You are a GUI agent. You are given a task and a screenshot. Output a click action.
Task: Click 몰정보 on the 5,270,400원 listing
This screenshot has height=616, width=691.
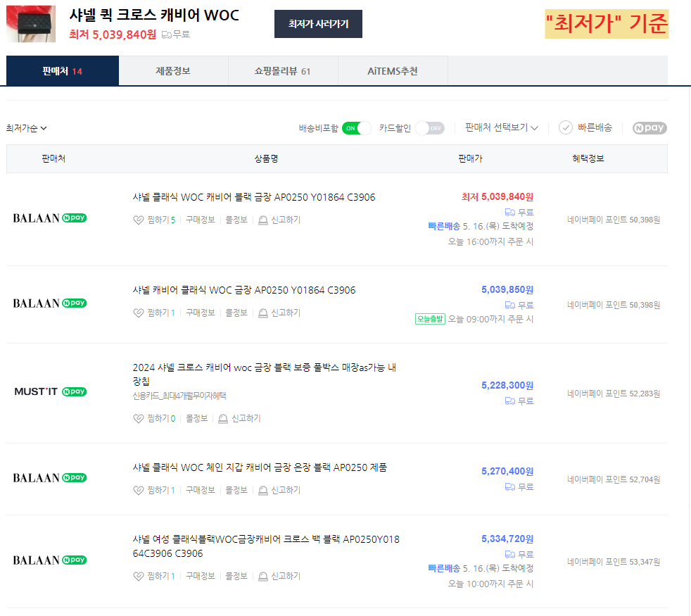point(236,490)
